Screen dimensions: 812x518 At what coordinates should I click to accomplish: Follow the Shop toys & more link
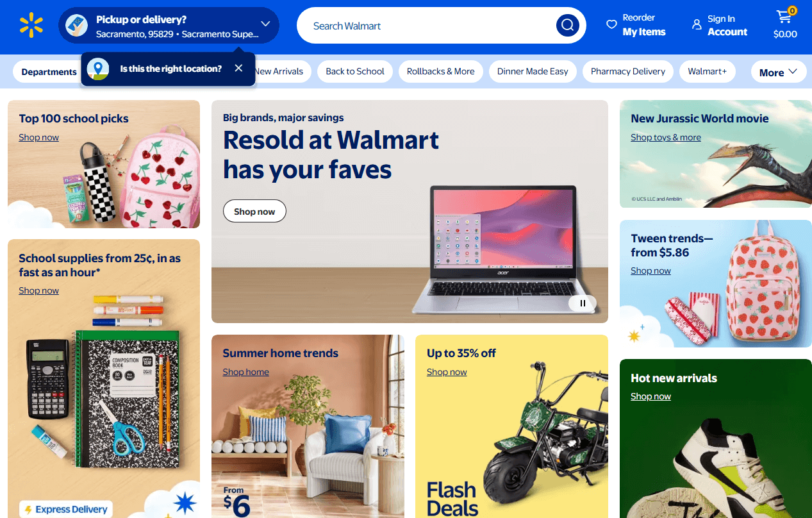666,137
